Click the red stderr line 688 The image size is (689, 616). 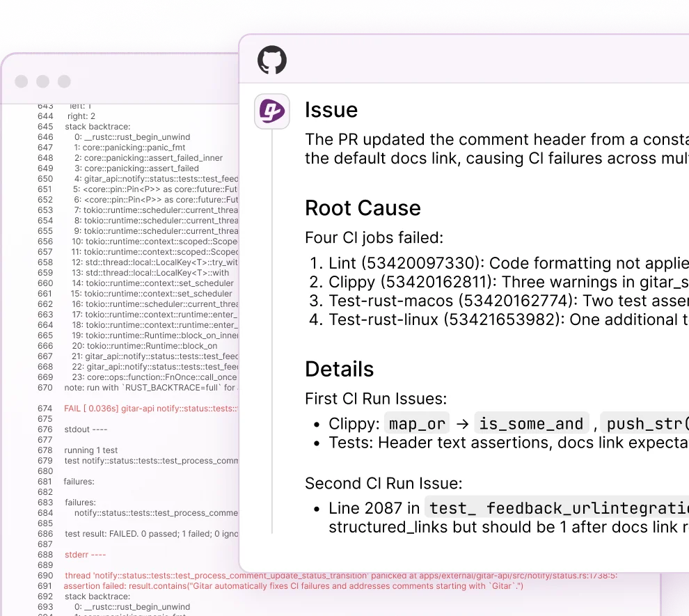[x=85, y=555]
